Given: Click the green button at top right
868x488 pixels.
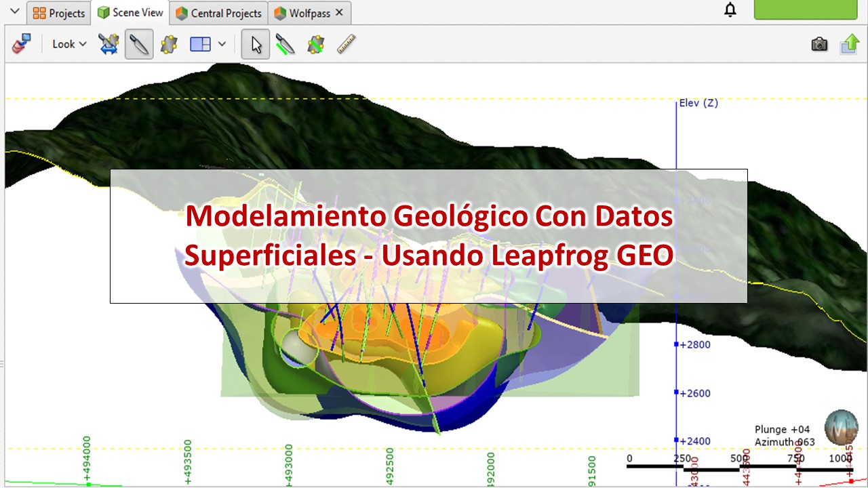Looking at the screenshot, I should click(806, 9).
